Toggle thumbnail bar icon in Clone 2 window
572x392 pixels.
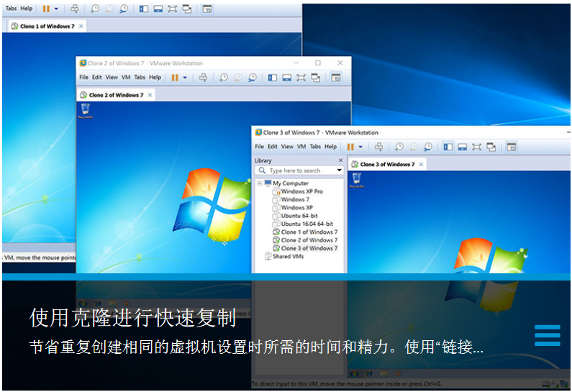click(x=287, y=78)
